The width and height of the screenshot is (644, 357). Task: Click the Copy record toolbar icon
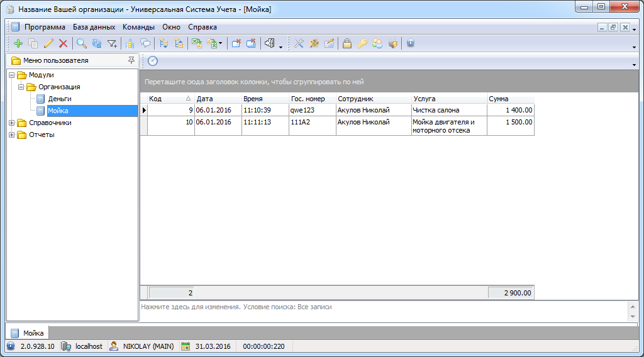tap(33, 43)
